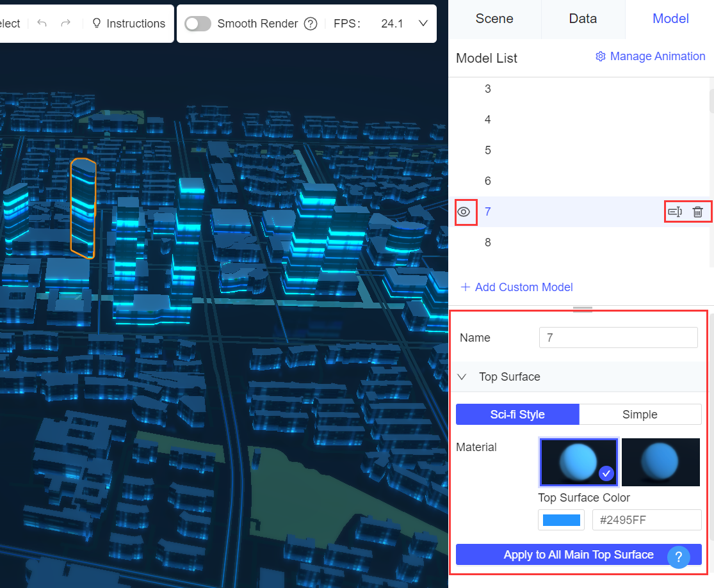
Task: Click the question mark beside Apply button
Action: [x=678, y=557]
